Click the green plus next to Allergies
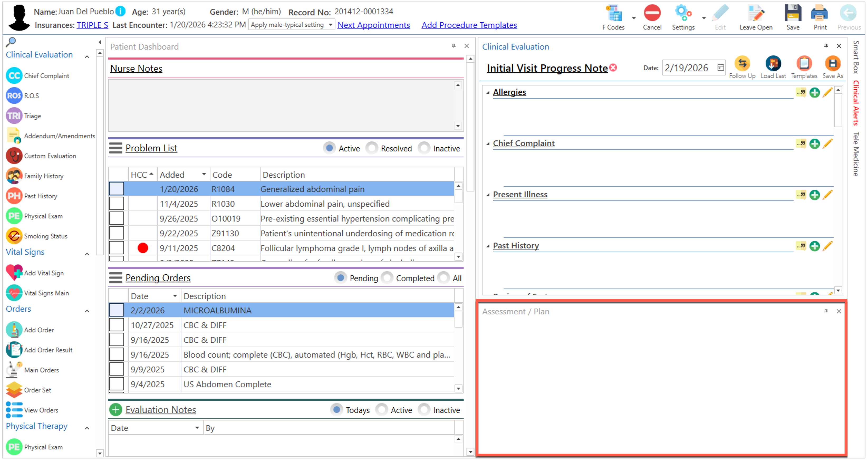Image resolution: width=868 pixels, height=461 pixels. [x=814, y=93]
